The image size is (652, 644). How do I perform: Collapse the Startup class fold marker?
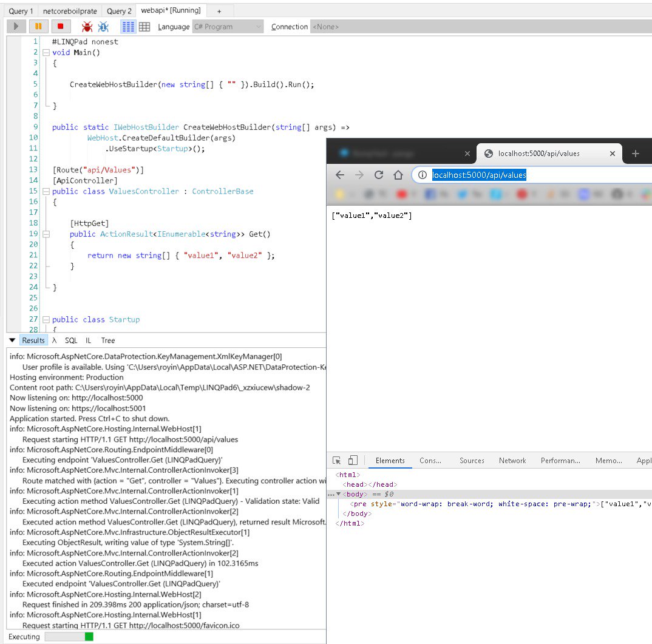[x=46, y=320]
